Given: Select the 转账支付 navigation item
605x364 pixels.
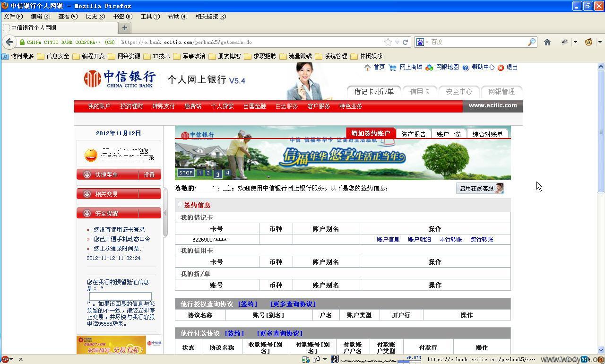Looking at the screenshot, I should click(x=164, y=106).
